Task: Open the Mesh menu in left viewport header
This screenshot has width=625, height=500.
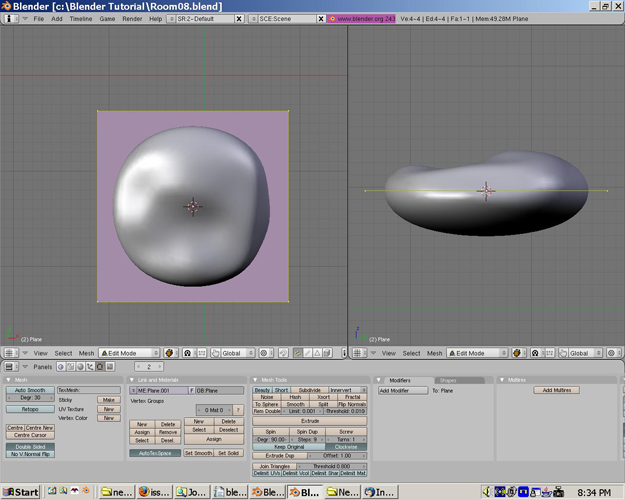Action: point(87,353)
